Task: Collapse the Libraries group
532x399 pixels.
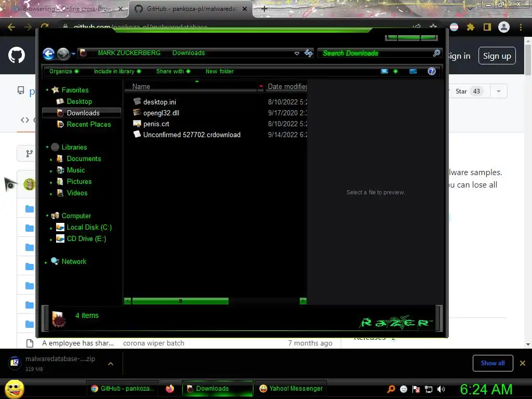Action: 47,147
